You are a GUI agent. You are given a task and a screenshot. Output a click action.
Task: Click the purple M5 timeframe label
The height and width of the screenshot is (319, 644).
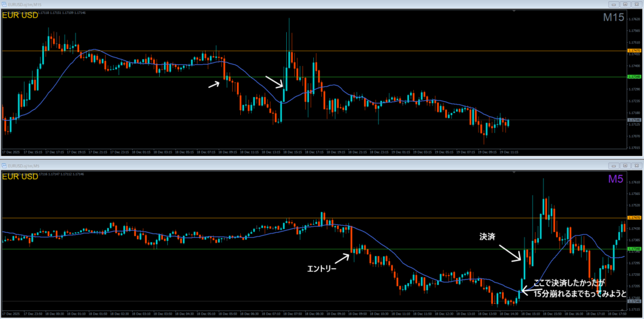[x=616, y=180]
